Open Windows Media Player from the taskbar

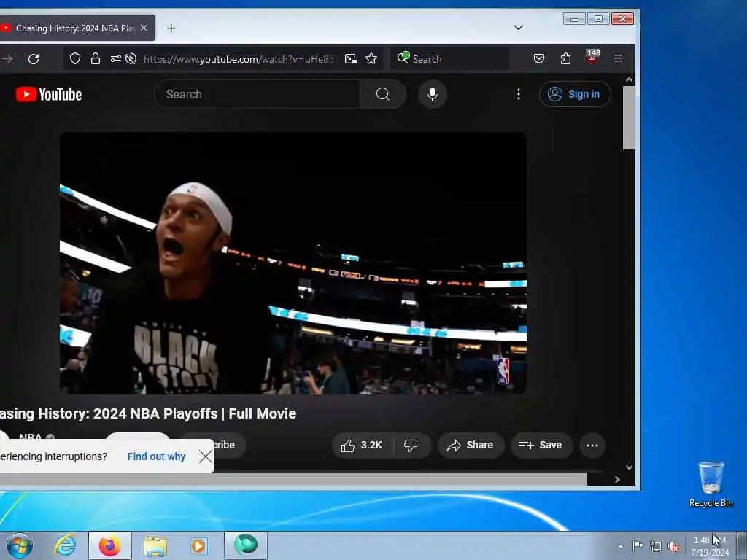pyautogui.click(x=199, y=545)
